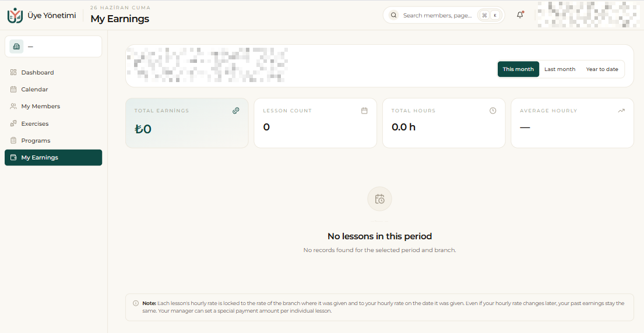Click the Lesson Count calendar icon
This screenshot has height=333, width=644.
tap(364, 111)
